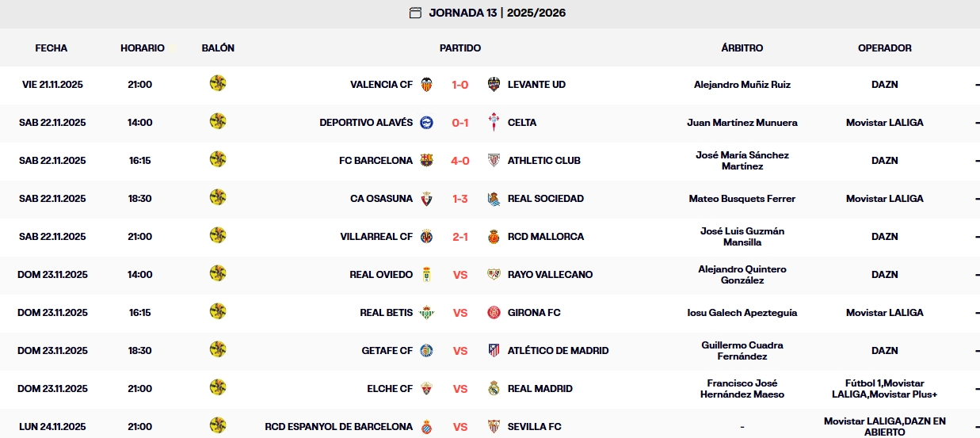Click the Villarreal CF crest

tap(427, 237)
